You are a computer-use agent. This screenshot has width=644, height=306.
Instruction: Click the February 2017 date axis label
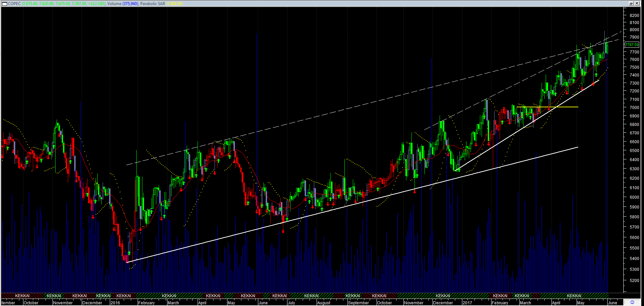[x=500, y=303]
